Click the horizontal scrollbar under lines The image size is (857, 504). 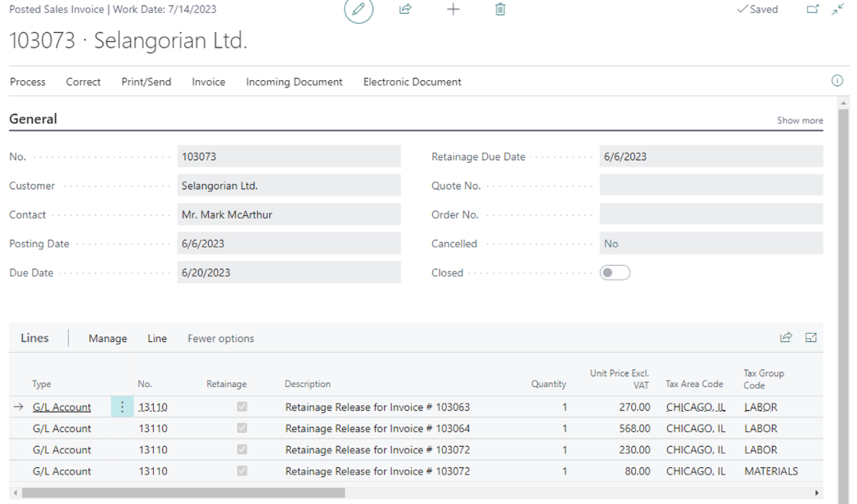(x=183, y=493)
